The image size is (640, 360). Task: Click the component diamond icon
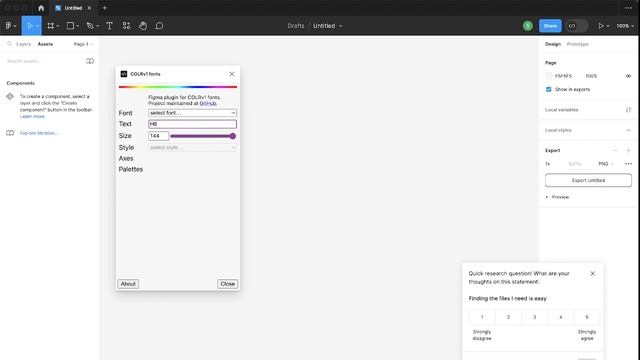point(10,96)
